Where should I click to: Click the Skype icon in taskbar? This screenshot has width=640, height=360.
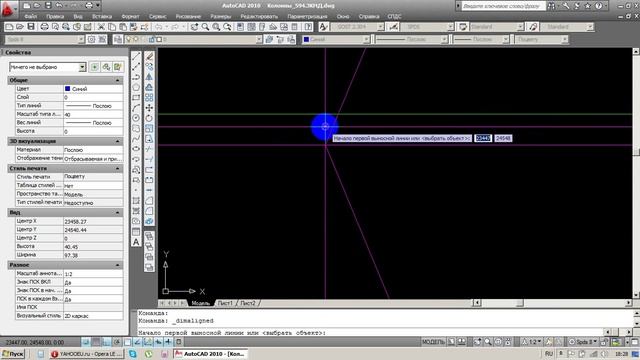tap(133, 354)
